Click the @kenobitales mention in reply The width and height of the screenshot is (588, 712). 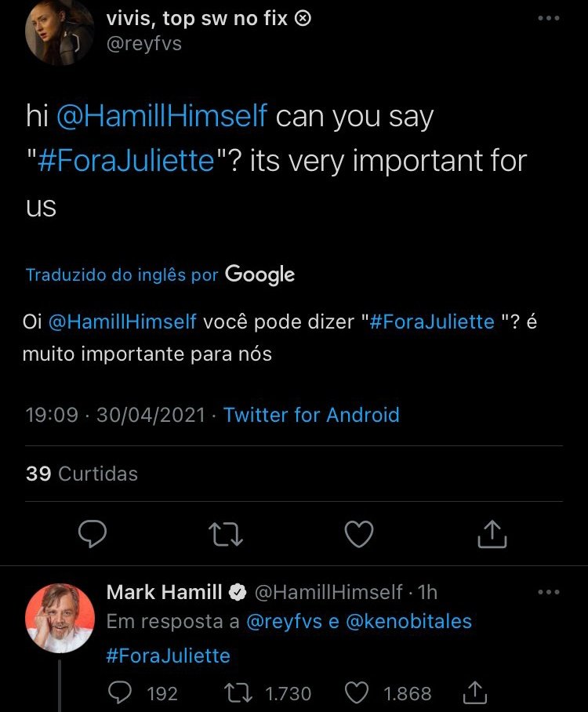408,622
